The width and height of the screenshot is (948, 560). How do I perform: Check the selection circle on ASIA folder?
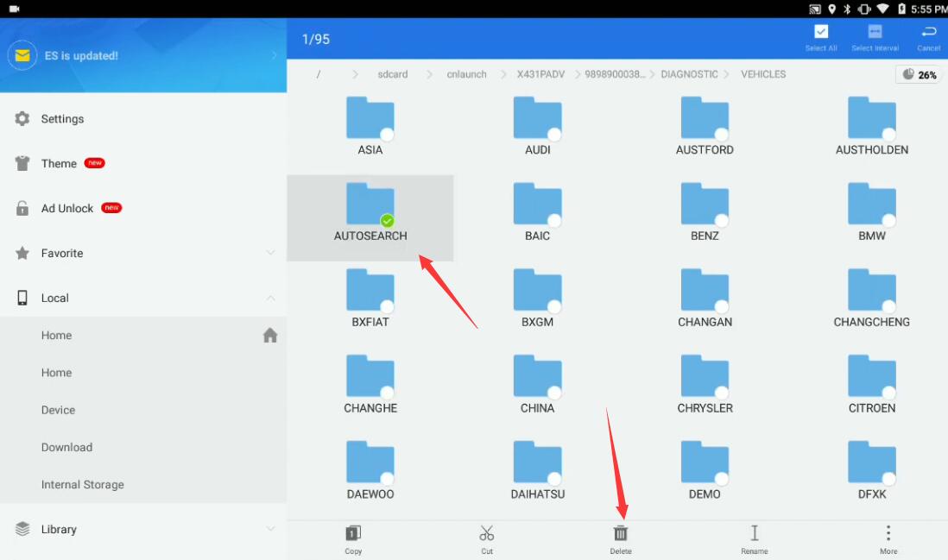click(x=387, y=135)
